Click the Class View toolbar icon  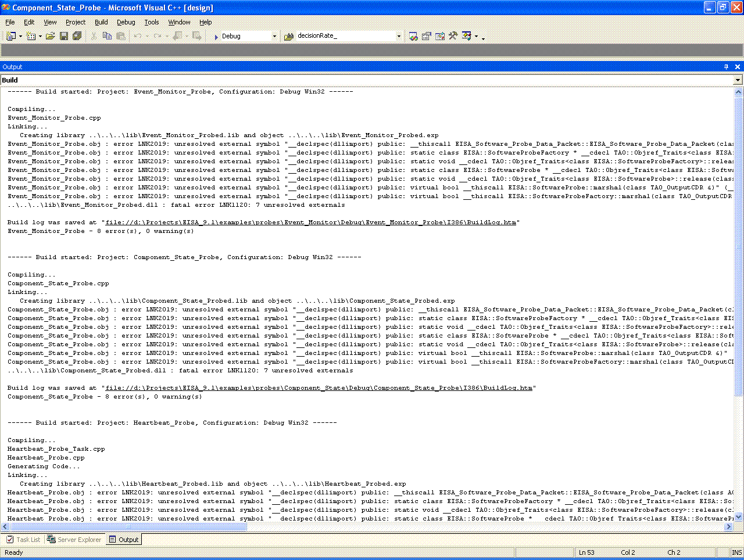point(467,36)
